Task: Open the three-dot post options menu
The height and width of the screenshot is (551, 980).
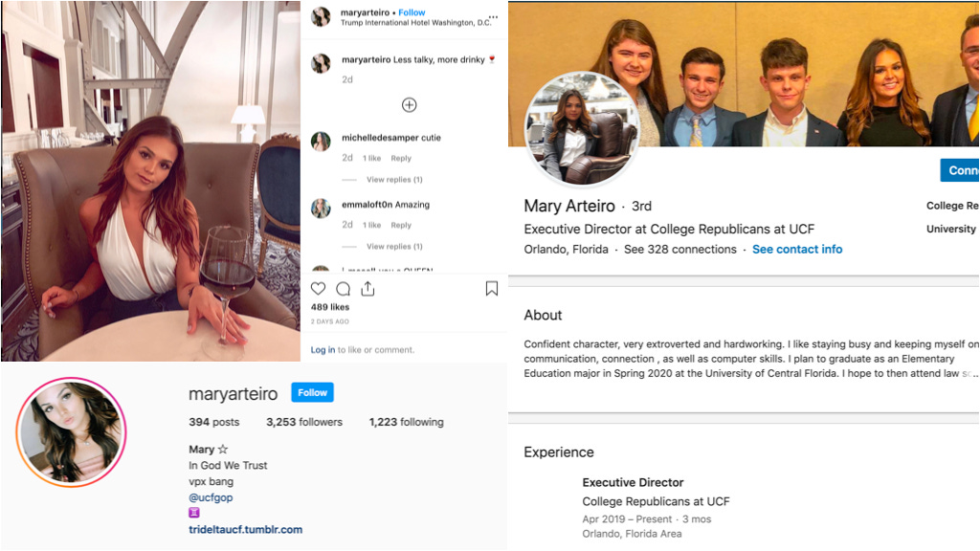Action: 493,16
